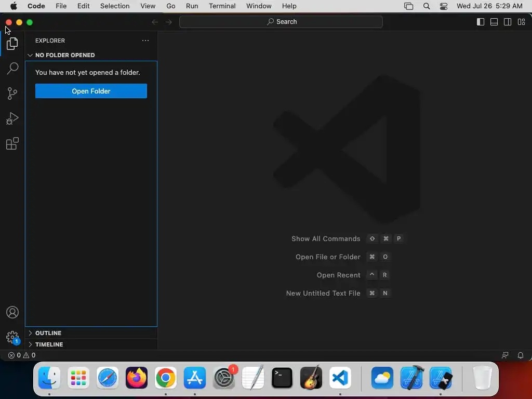Open the Manage gear menu
The height and width of the screenshot is (399, 532).
click(x=12, y=337)
